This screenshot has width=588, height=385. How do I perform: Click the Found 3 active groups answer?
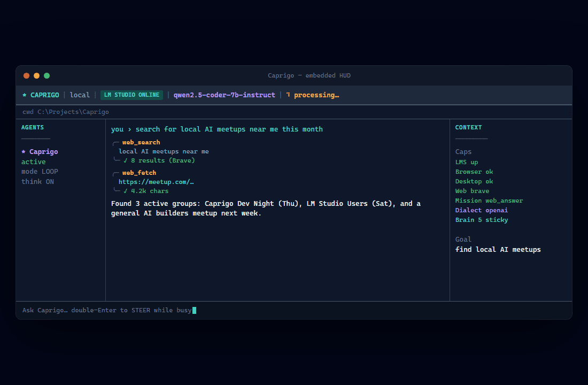click(266, 208)
